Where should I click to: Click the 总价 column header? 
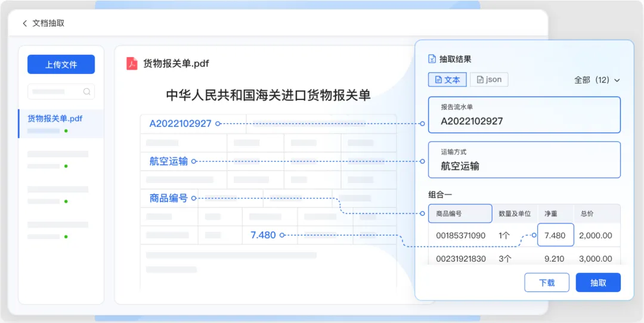[x=587, y=213]
